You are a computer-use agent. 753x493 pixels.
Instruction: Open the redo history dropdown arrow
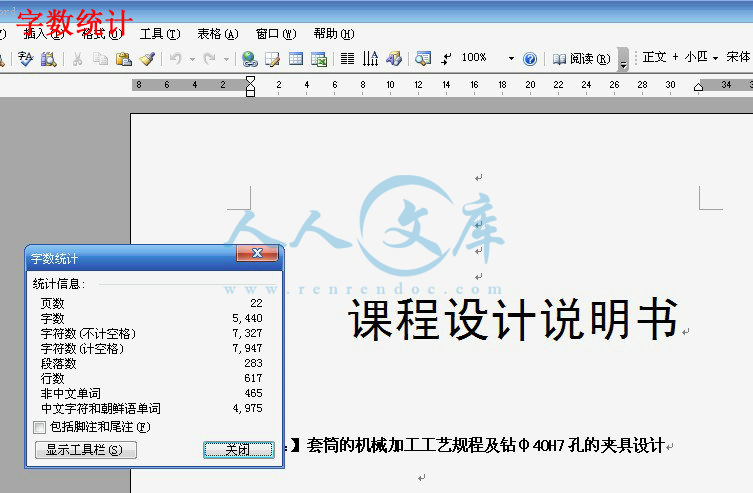(226, 59)
